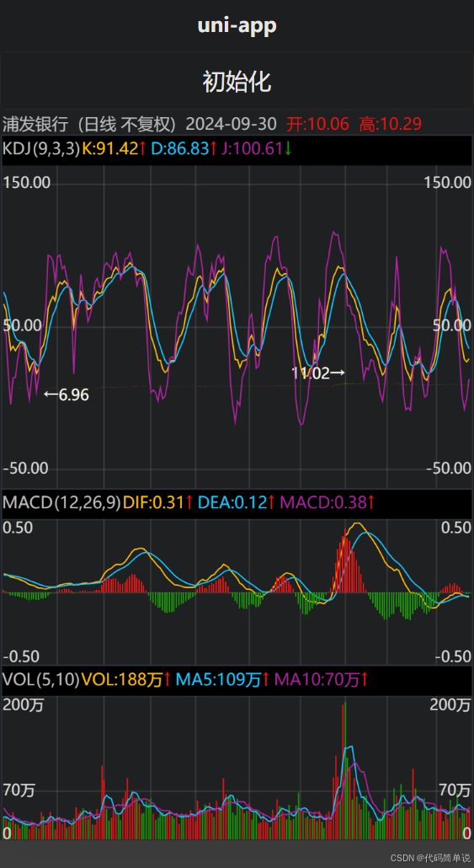Click the KDJ(9,3,3) indicator label
The height and width of the screenshot is (868, 474).
click(x=41, y=149)
